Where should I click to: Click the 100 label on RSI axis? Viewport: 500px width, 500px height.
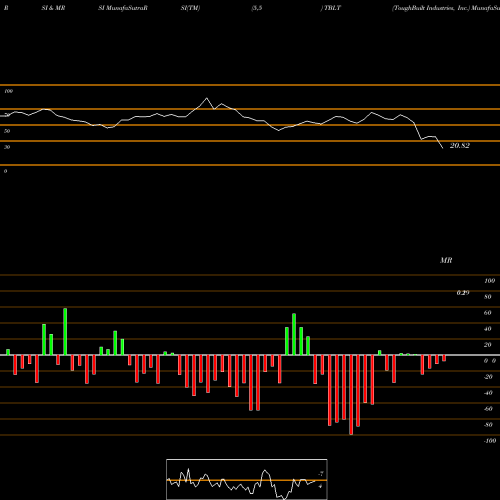(x=8, y=91)
